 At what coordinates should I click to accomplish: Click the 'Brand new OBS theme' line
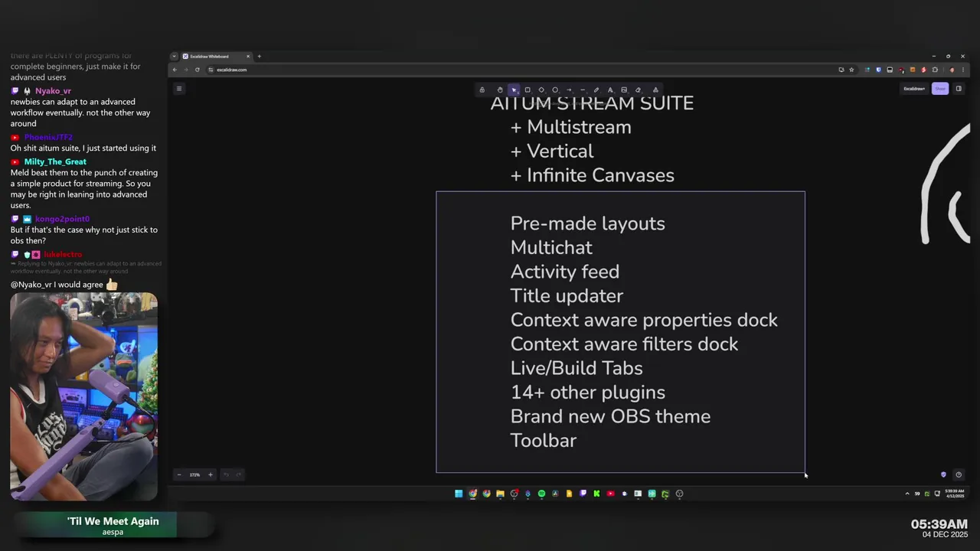pyautogui.click(x=610, y=416)
